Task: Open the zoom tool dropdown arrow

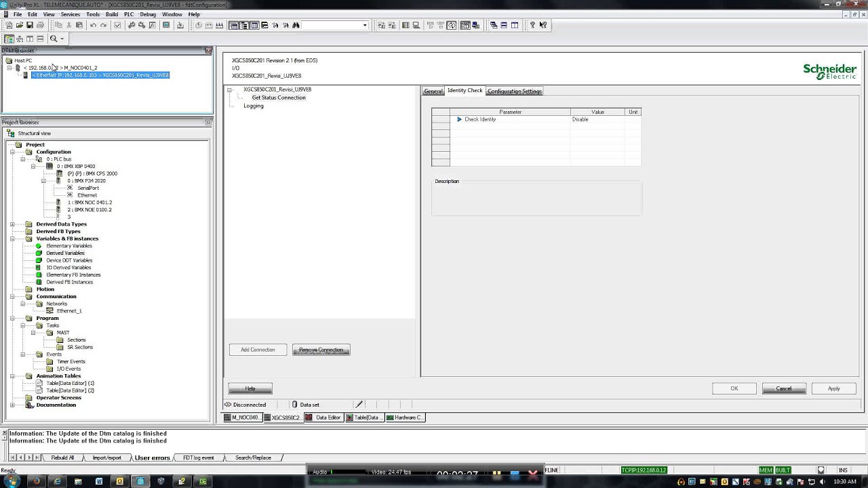Action: pos(62,39)
